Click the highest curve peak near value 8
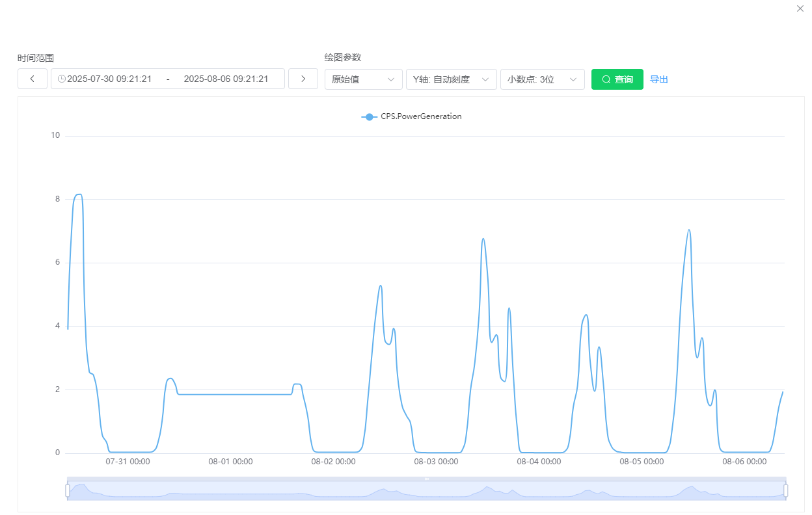The height and width of the screenshot is (515, 812). click(78, 194)
